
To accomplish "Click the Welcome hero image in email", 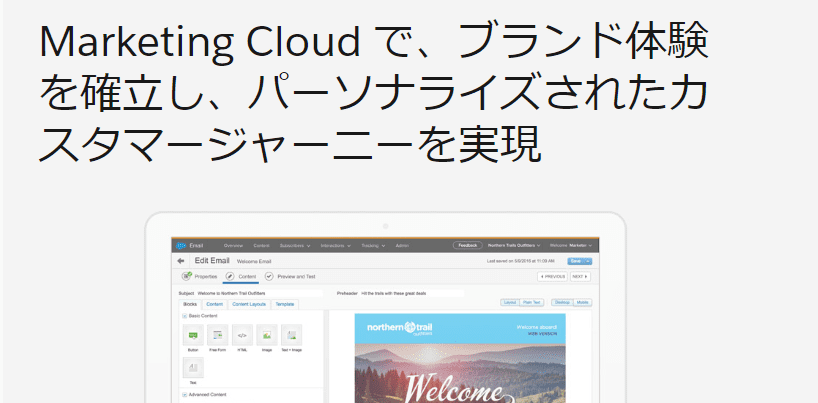I will click(460, 373).
